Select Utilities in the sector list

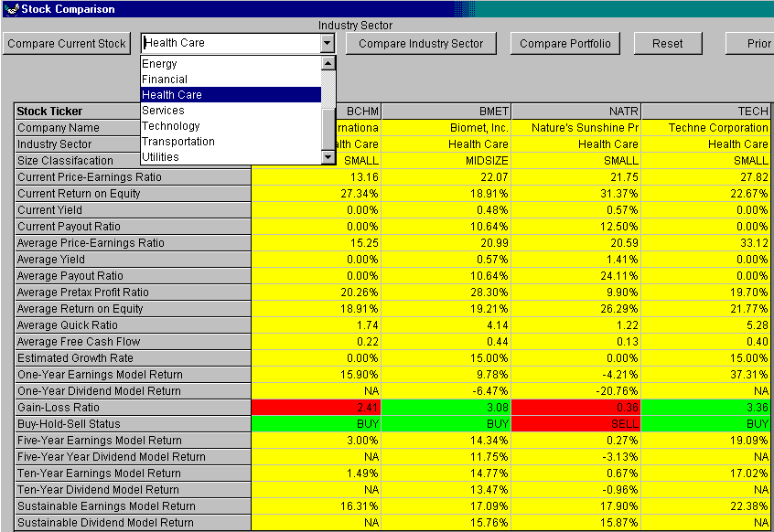click(231, 157)
